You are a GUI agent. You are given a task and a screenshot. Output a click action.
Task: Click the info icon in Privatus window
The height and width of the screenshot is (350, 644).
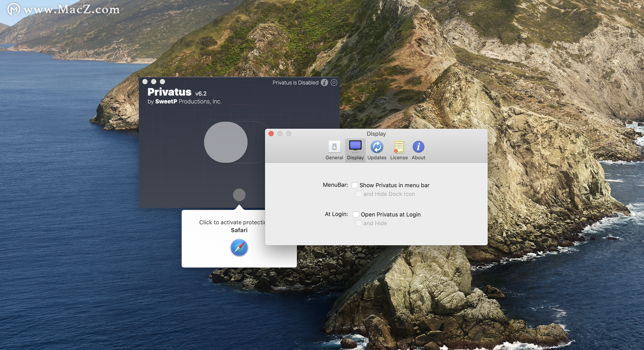pyautogui.click(x=324, y=82)
